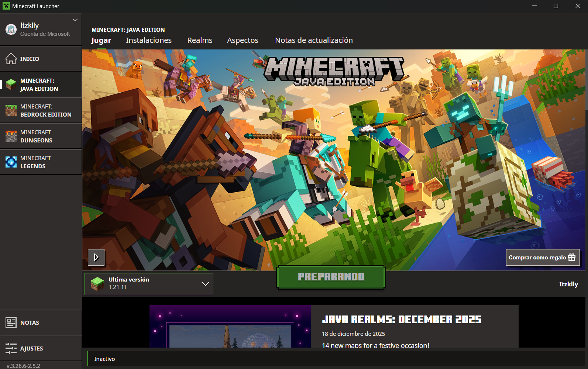
Task: Click the gift icon on Comprar como regalo
Action: click(x=572, y=257)
